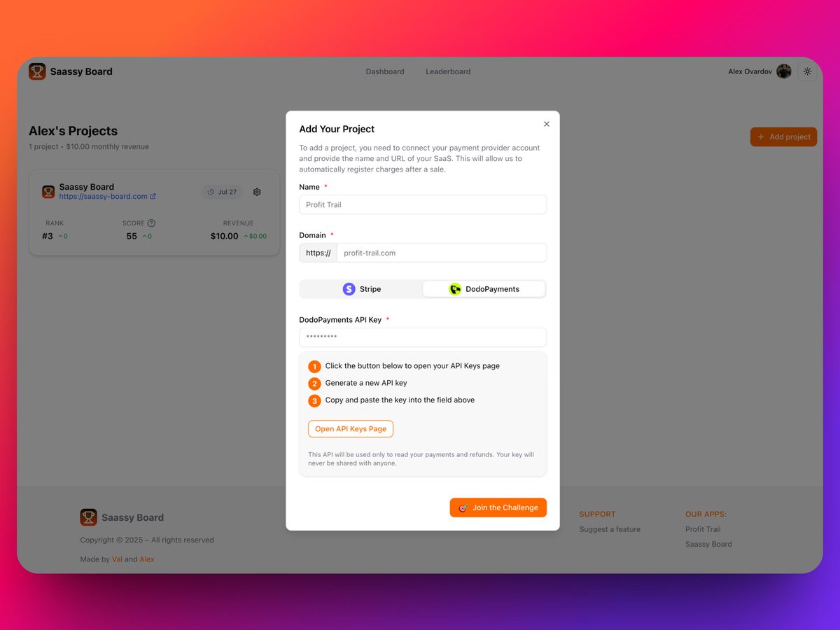
Task: Click the Alex Ovardov username text
Action: point(750,71)
